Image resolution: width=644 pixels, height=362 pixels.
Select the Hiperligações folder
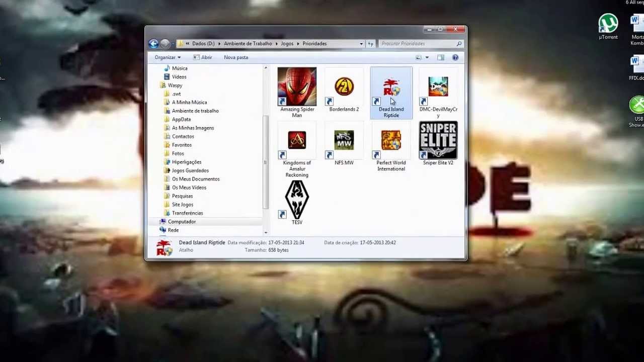[187, 162]
